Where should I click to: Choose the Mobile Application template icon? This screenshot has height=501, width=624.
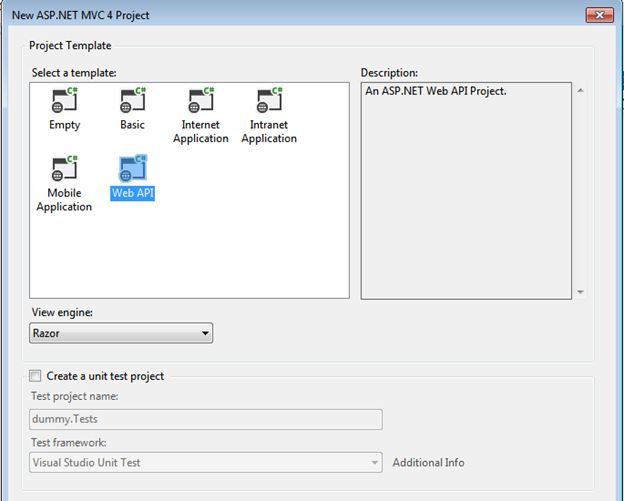click(64, 168)
